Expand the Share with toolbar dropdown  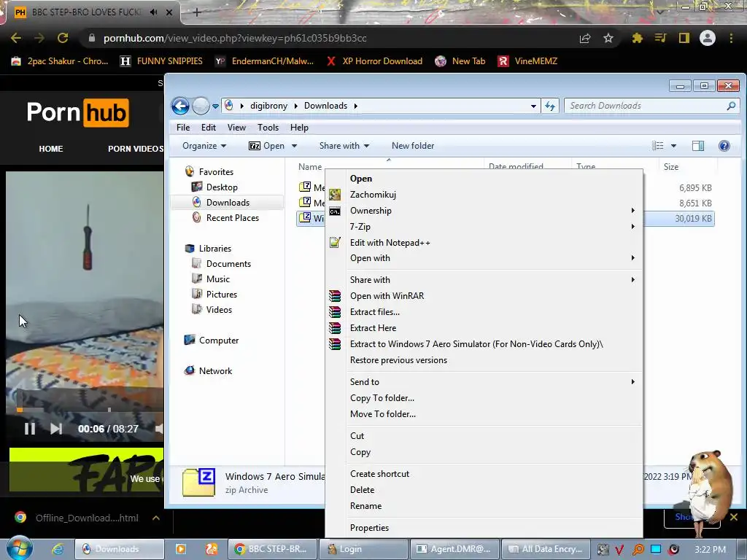click(344, 146)
